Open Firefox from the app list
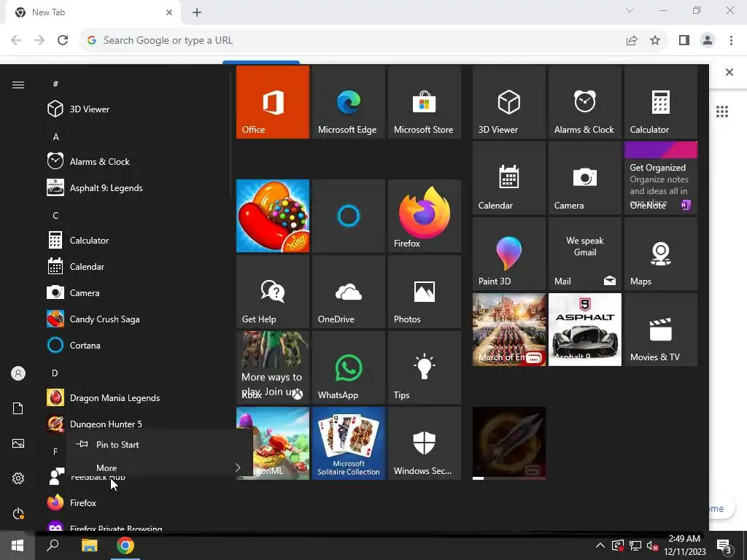Image resolution: width=747 pixels, height=560 pixels. 136,502
